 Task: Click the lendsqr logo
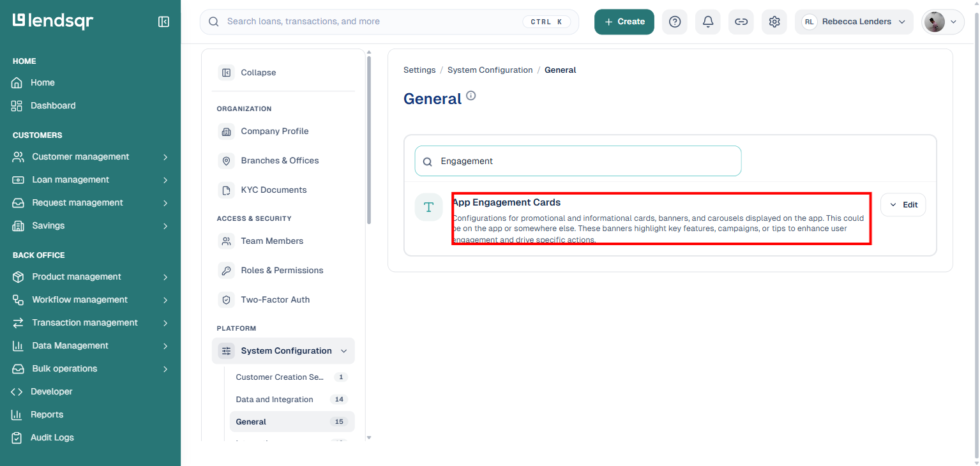[53, 21]
